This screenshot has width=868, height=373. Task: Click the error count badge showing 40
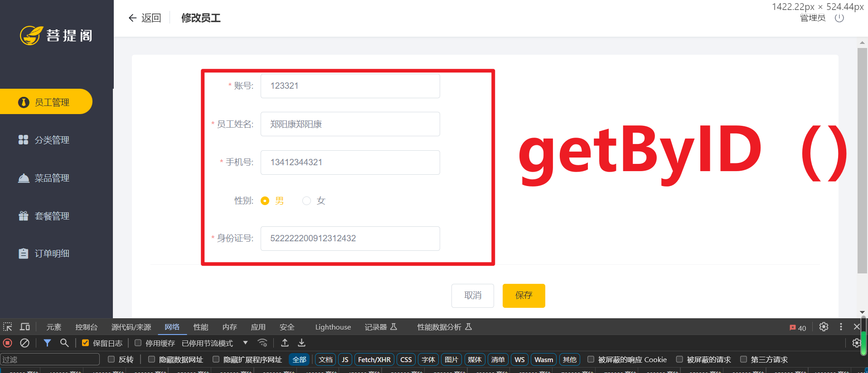[798, 328]
